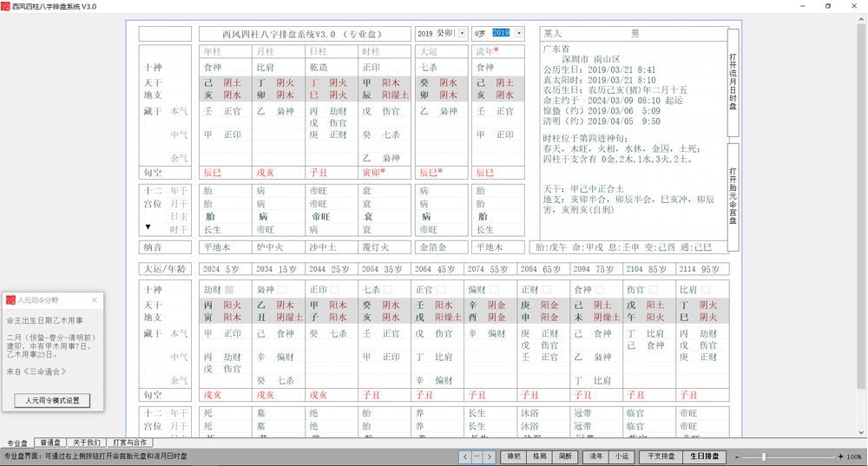The image size is (868, 466).
Task: Tick the checkbox beside 正官 大运
Action: point(441,290)
